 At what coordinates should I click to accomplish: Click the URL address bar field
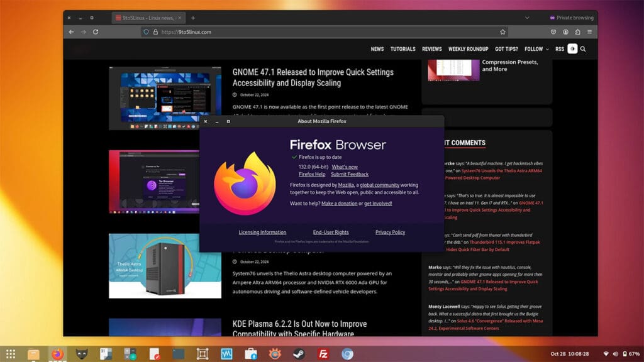point(325,31)
